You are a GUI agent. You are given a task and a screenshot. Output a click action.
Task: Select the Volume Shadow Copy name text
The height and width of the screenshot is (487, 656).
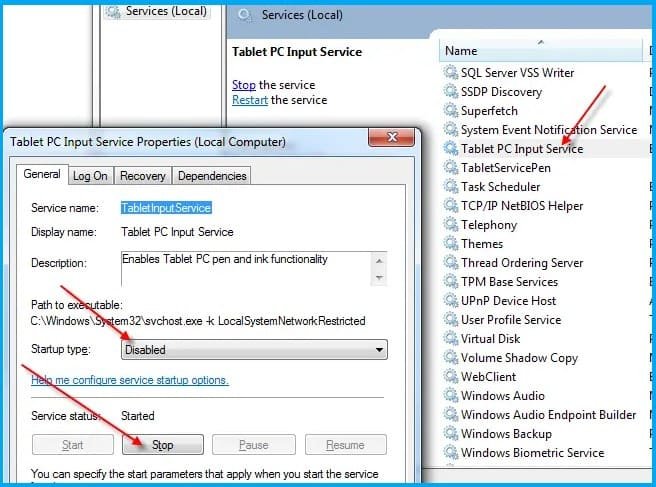pyautogui.click(x=519, y=358)
